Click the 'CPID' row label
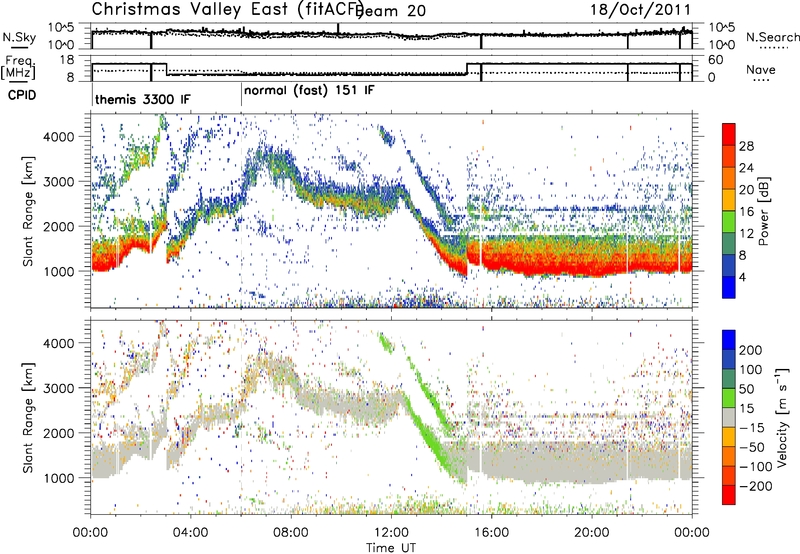 22,95
